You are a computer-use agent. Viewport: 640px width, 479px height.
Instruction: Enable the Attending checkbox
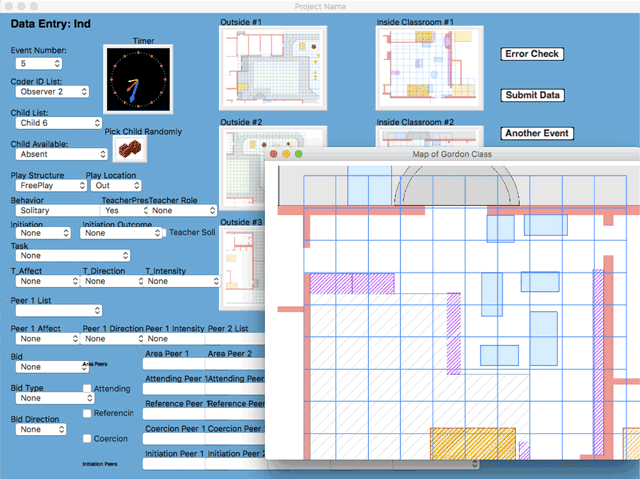tap(88, 388)
